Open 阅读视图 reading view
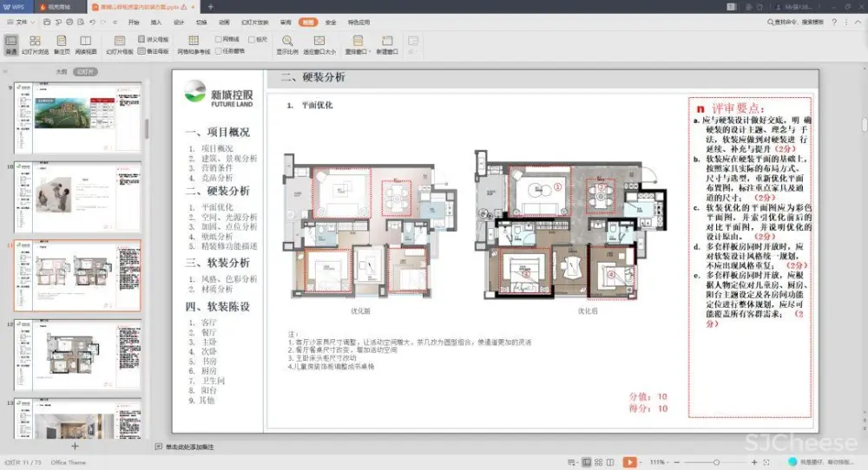This screenshot has height=470, width=868. 85,43
